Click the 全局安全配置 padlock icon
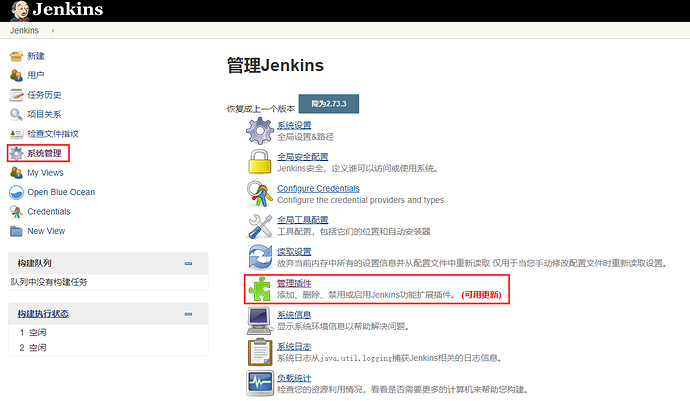Image resolution: width=690 pixels, height=401 pixels. [x=260, y=162]
